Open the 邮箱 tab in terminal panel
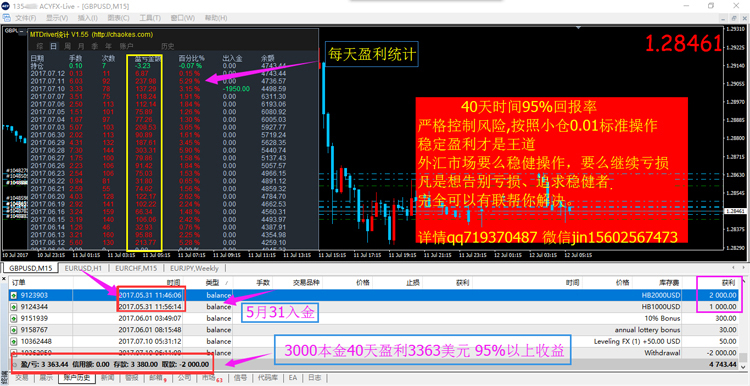The height and width of the screenshot is (386, 750). [x=155, y=378]
